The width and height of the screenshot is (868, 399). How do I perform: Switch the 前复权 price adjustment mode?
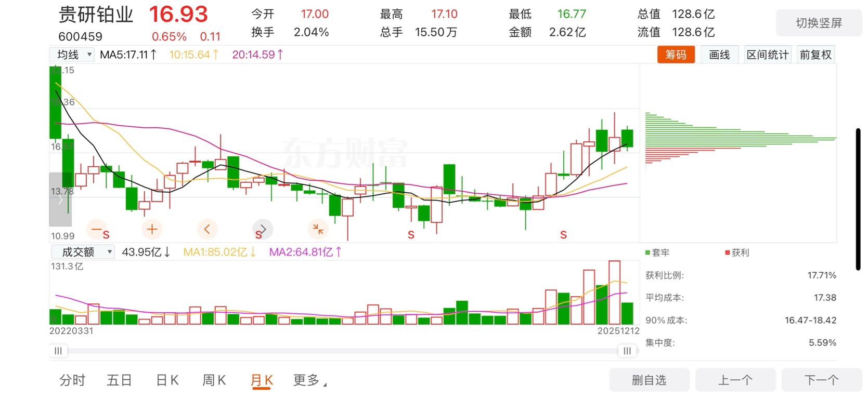click(815, 55)
